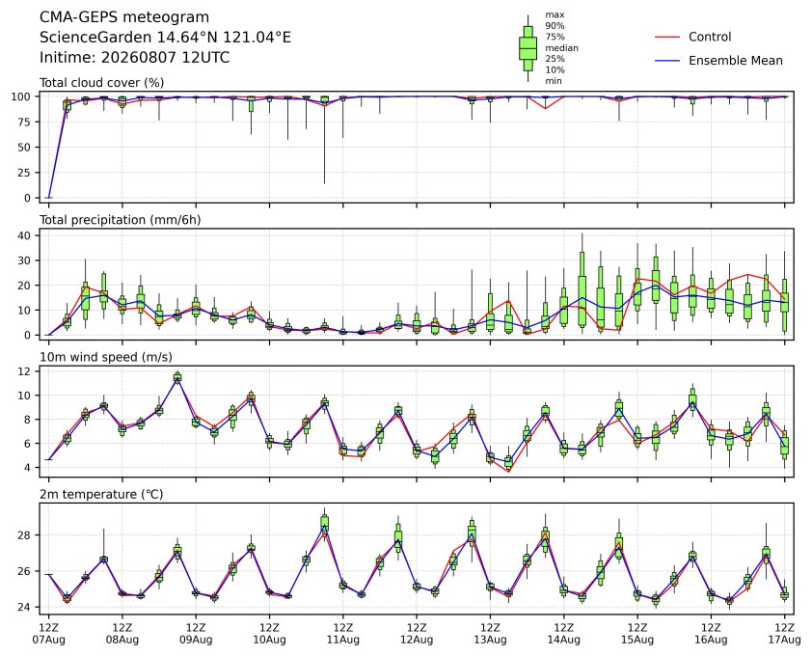Click the '50' tick on cloud cover axis
This screenshot has width=812, height=656.
tap(25, 148)
